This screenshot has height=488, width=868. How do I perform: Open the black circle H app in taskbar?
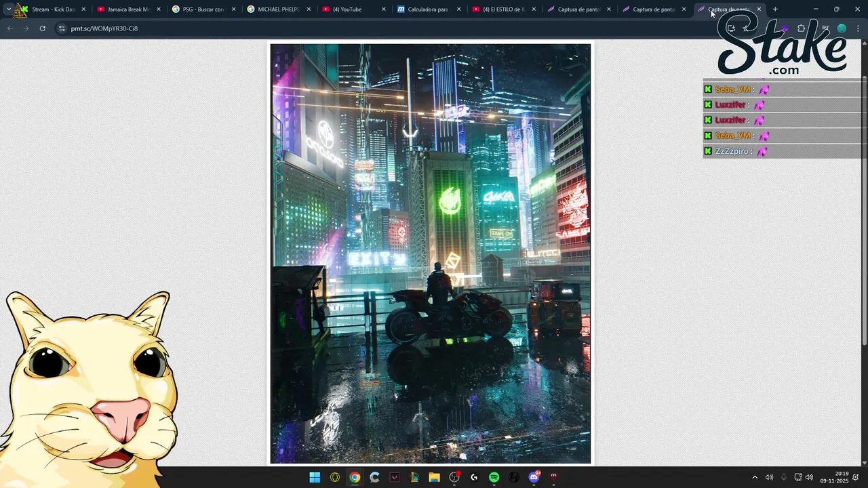[x=514, y=477]
